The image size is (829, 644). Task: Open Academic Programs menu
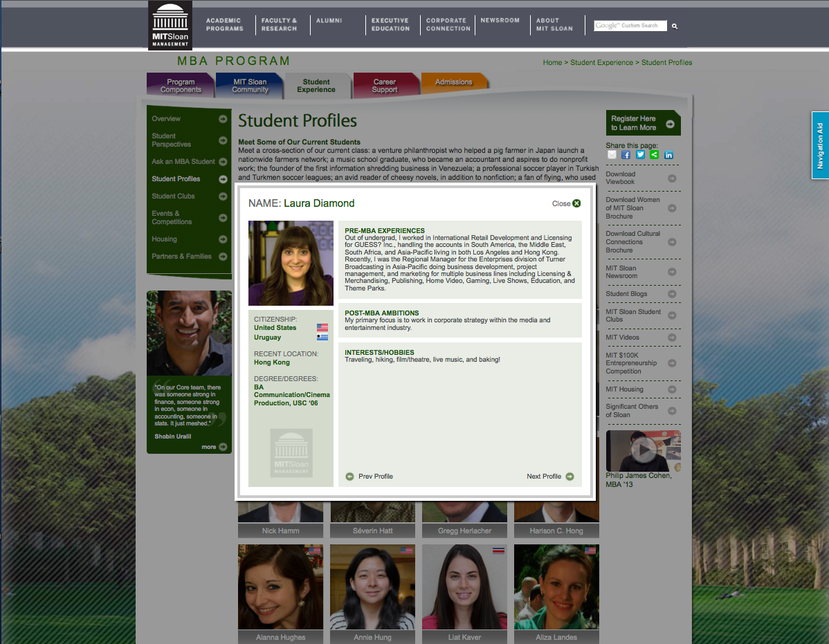click(225, 24)
